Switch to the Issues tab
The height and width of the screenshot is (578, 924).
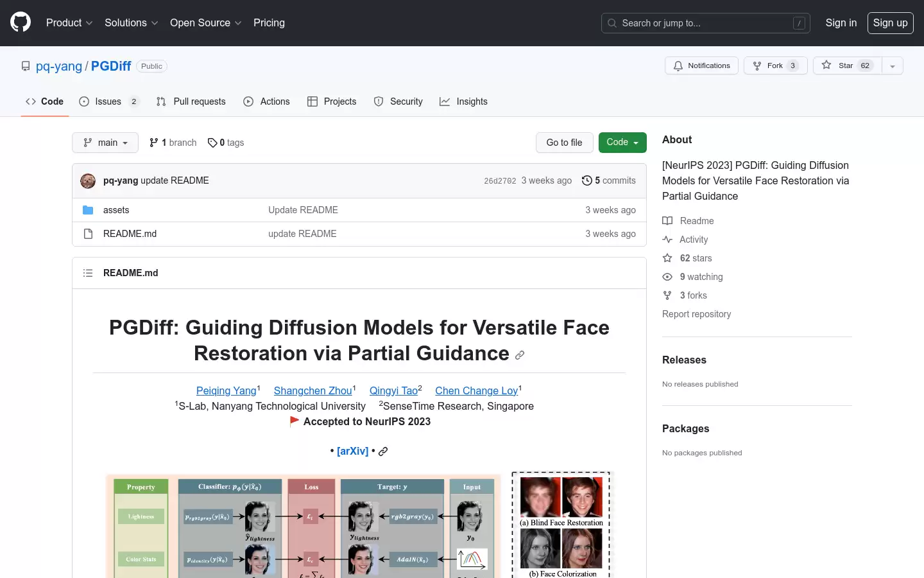pos(108,101)
